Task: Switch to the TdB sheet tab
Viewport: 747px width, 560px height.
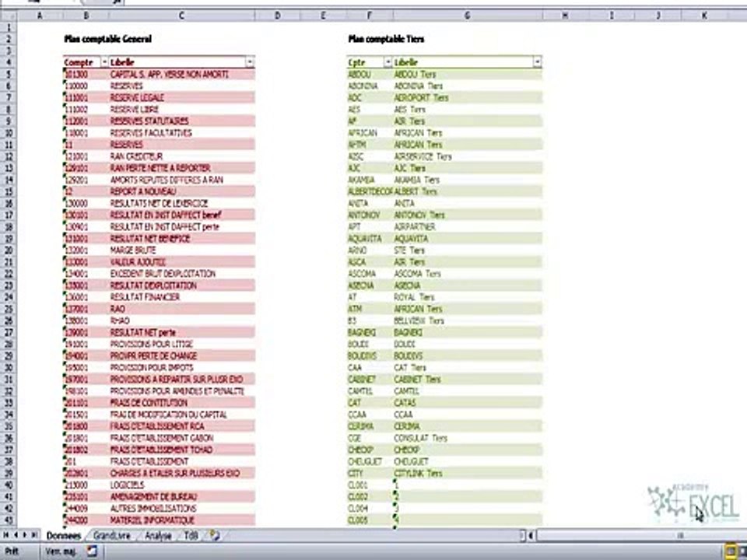Action: pos(191,536)
